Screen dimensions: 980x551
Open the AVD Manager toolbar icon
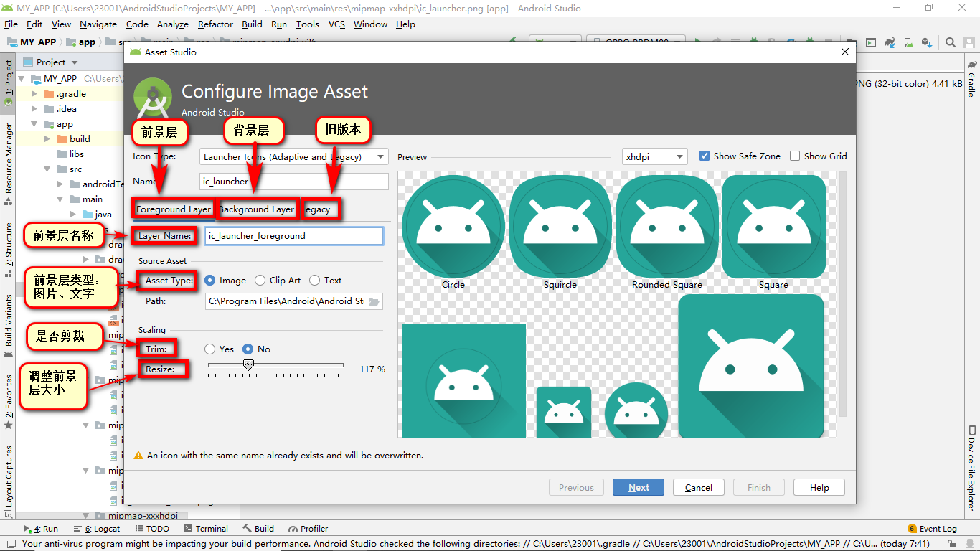pyautogui.click(x=908, y=42)
